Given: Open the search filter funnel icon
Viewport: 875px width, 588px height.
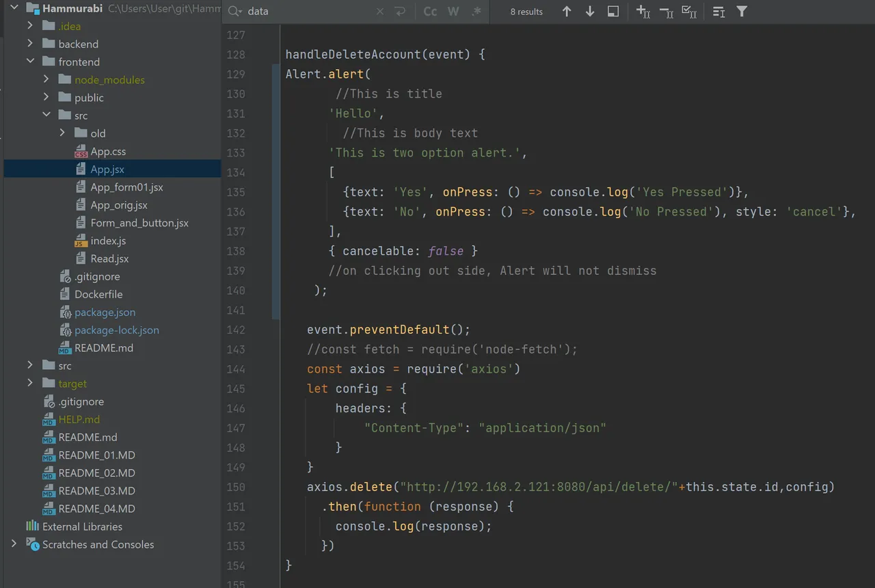Looking at the screenshot, I should [x=742, y=12].
